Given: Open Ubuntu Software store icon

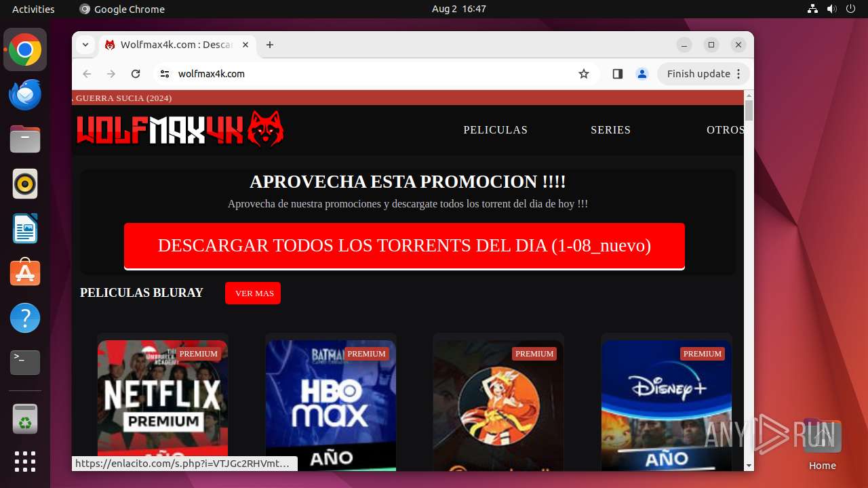Looking at the screenshot, I should 25,273.
